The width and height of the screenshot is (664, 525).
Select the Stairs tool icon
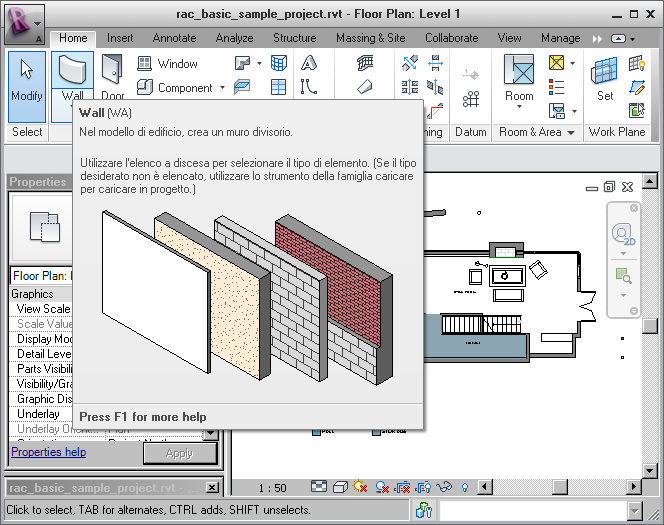[x=365, y=64]
